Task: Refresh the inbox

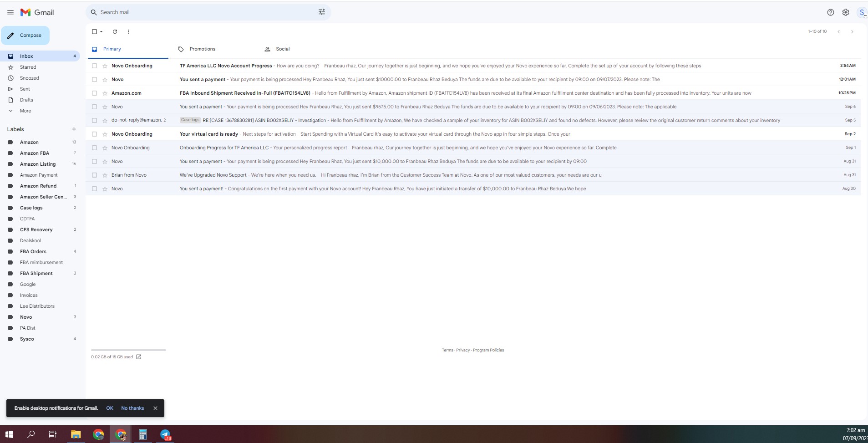Action: click(x=115, y=31)
